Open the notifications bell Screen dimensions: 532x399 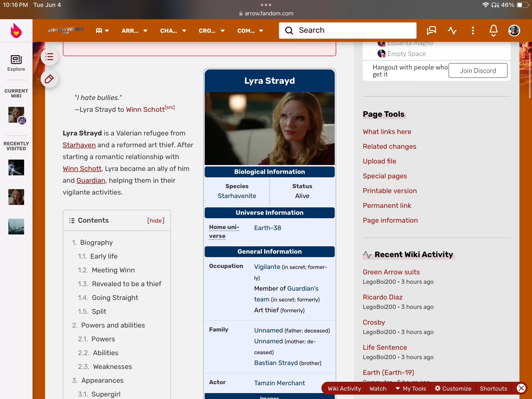click(493, 31)
